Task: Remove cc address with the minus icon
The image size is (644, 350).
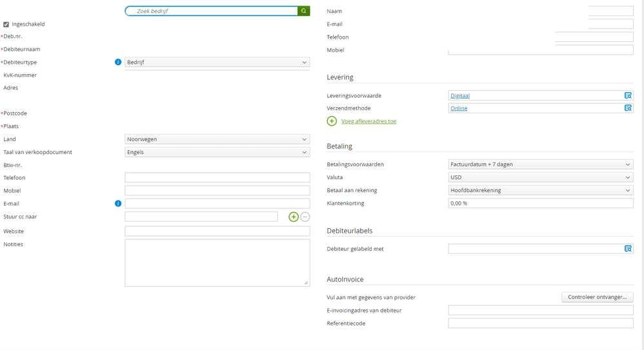Action: pyautogui.click(x=305, y=217)
